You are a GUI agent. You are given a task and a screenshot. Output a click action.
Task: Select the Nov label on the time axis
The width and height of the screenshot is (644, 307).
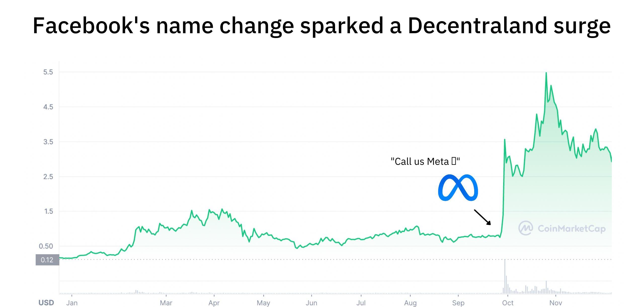click(x=555, y=303)
